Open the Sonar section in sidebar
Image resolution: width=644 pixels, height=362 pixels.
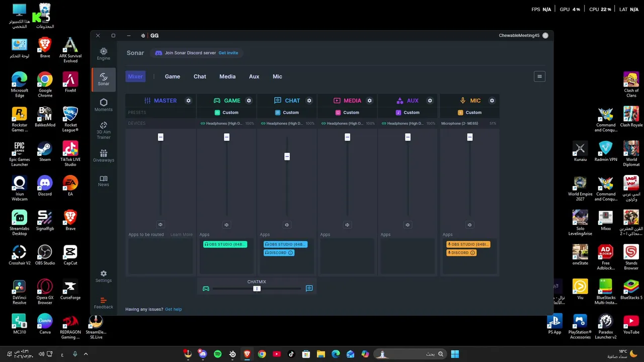[x=103, y=79]
